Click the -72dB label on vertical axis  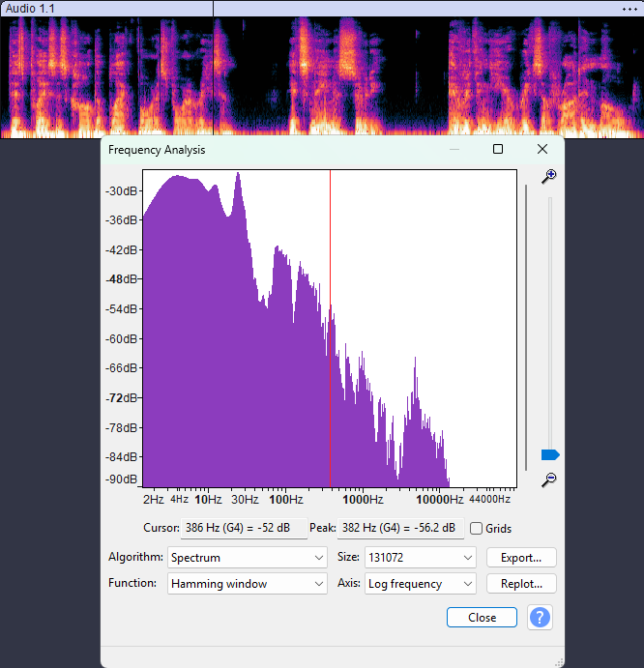122,398
